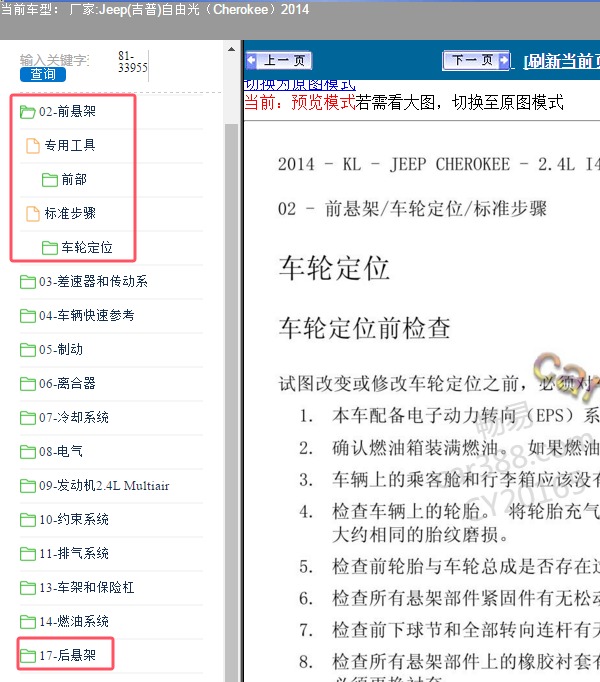600x682 pixels.
Task: Click the 车轮定位前检查 heading text
Action: coord(365,328)
